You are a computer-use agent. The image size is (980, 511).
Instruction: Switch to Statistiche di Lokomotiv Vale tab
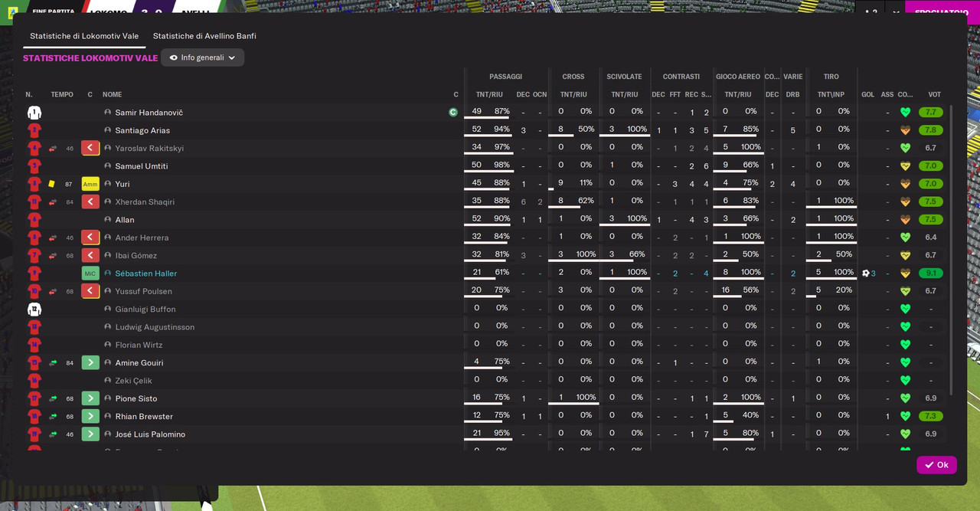[x=84, y=36]
